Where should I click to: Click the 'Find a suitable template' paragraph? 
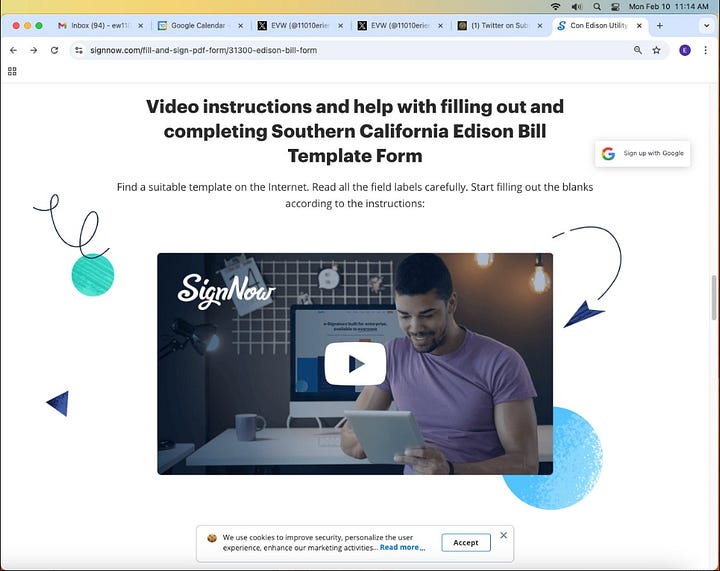click(x=355, y=195)
